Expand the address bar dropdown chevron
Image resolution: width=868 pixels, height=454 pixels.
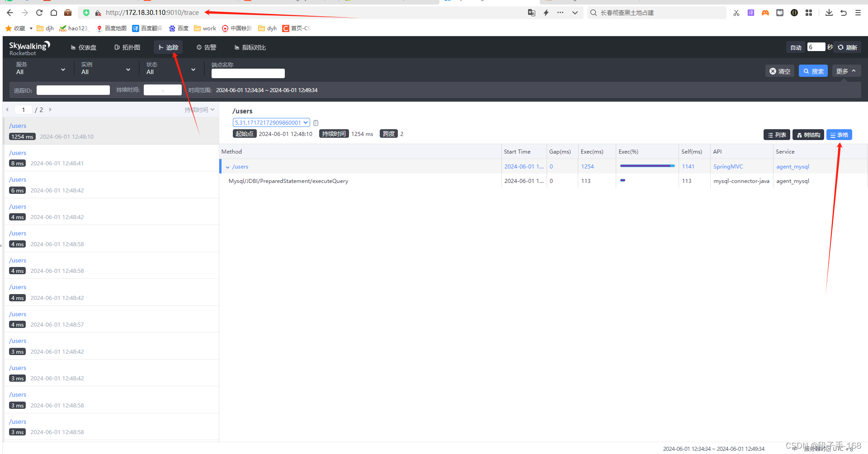coord(575,13)
